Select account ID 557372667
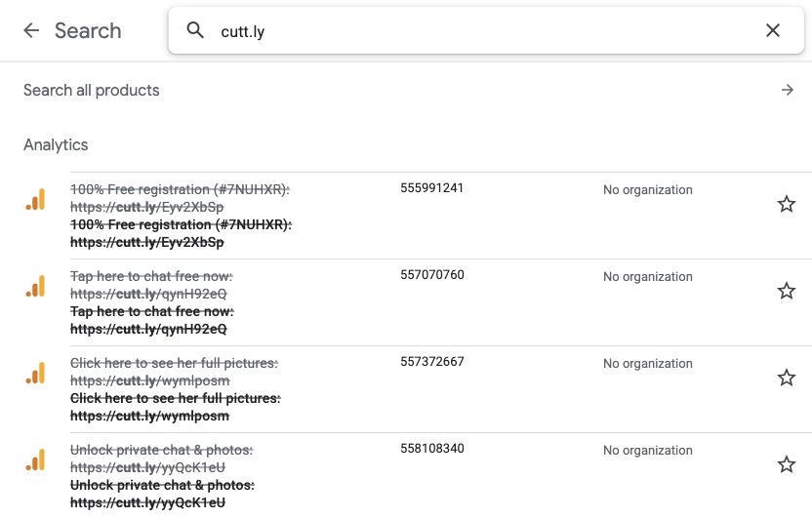The image size is (812, 519). (432, 362)
